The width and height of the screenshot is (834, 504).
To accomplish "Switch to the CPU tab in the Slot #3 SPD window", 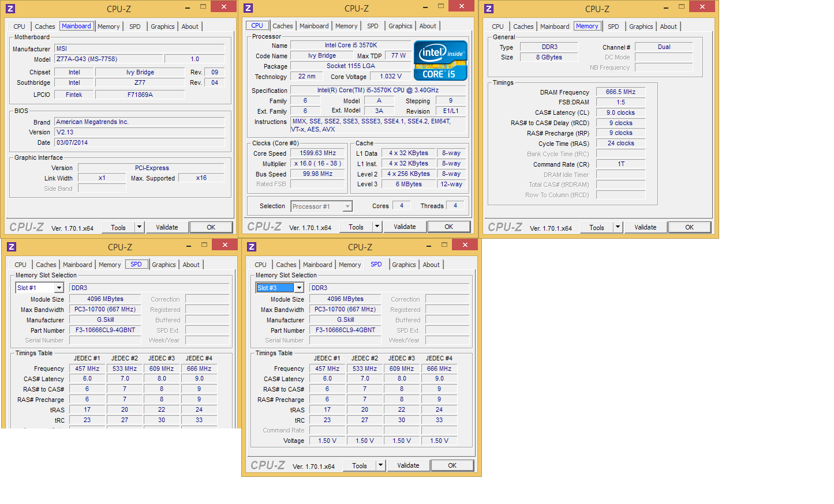I will 260,265.
